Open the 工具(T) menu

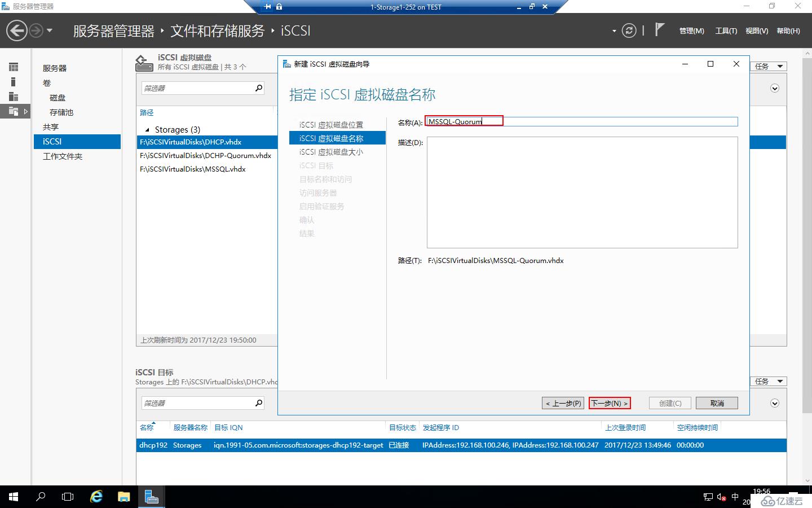[726, 31]
